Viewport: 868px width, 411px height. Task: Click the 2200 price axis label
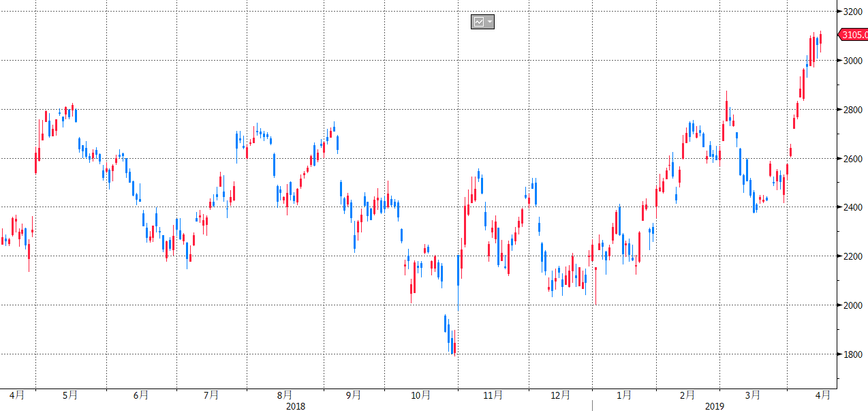point(853,256)
